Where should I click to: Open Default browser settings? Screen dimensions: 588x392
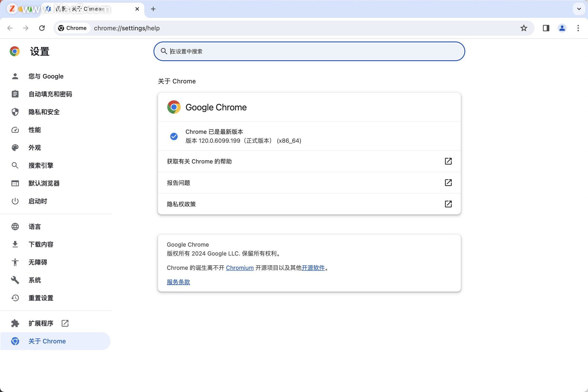pos(44,183)
